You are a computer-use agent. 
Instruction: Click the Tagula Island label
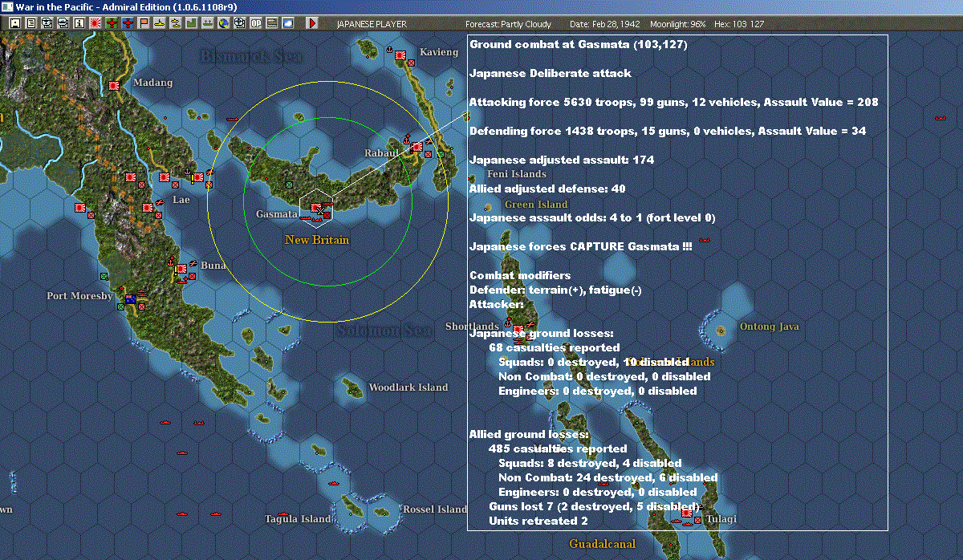298,519
